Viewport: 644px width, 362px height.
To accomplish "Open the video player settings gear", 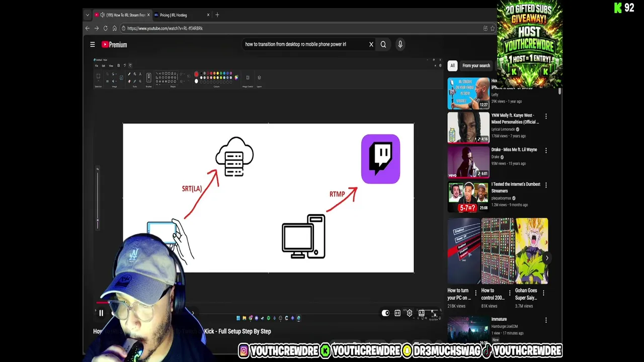I will [410, 313].
